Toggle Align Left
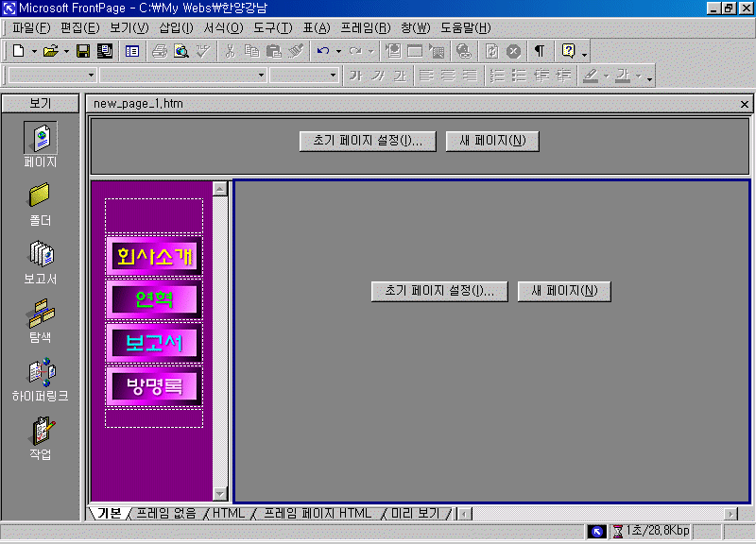Screen dimensions: 756x544 pyautogui.click(x=426, y=76)
